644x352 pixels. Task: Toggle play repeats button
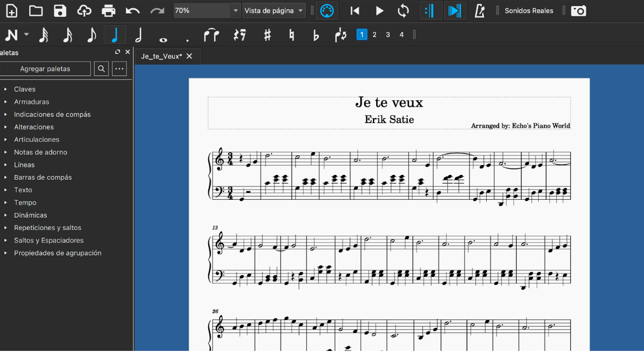(430, 11)
